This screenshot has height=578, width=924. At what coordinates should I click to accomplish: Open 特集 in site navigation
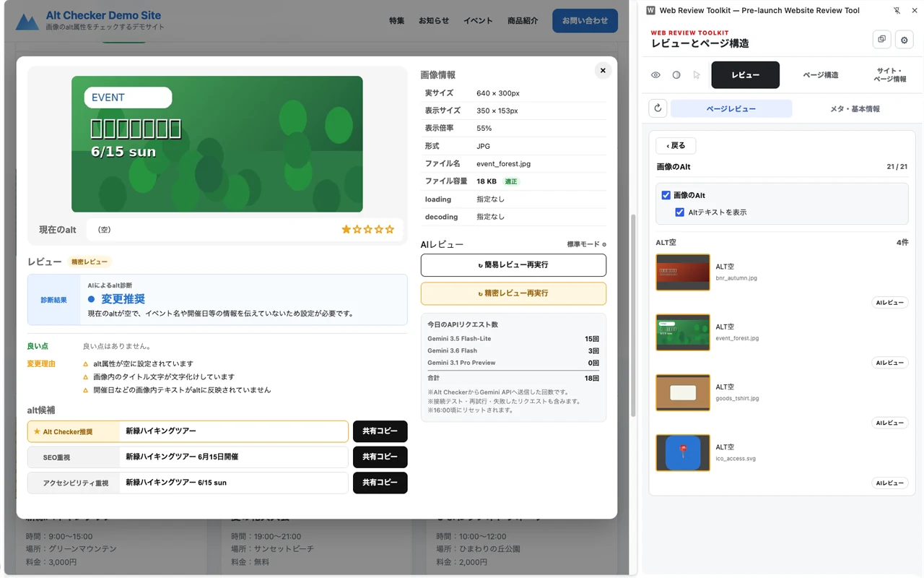pos(397,21)
